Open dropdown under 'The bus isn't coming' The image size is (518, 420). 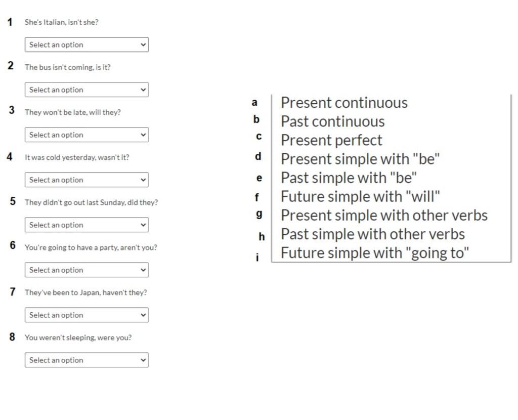click(x=87, y=90)
